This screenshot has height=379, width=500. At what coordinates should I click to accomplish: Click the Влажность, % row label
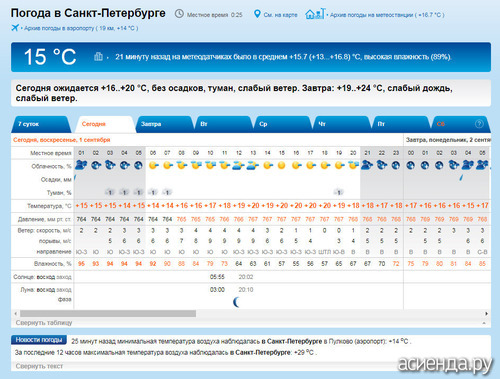53,264
